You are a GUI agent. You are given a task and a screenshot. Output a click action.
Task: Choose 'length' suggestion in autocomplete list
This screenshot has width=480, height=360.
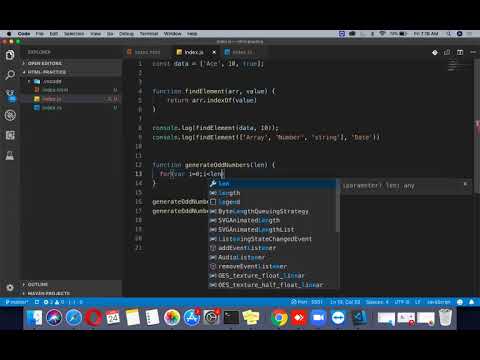pos(273,193)
